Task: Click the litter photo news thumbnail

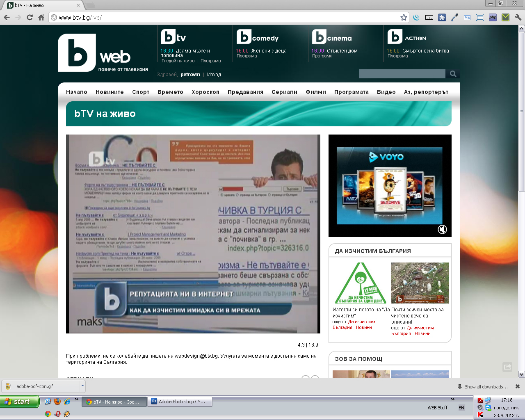Action: click(420, 283)
